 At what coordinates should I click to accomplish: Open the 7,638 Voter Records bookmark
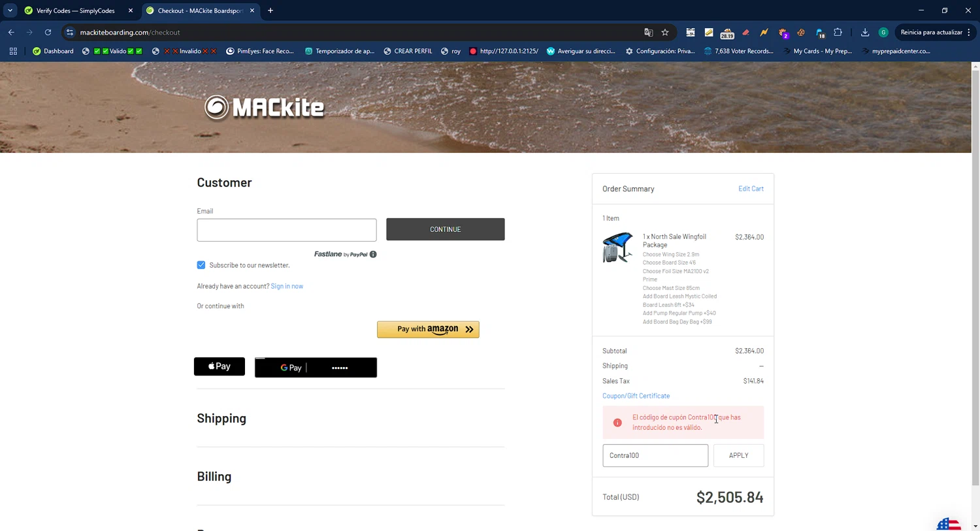(x=738, y=51)
